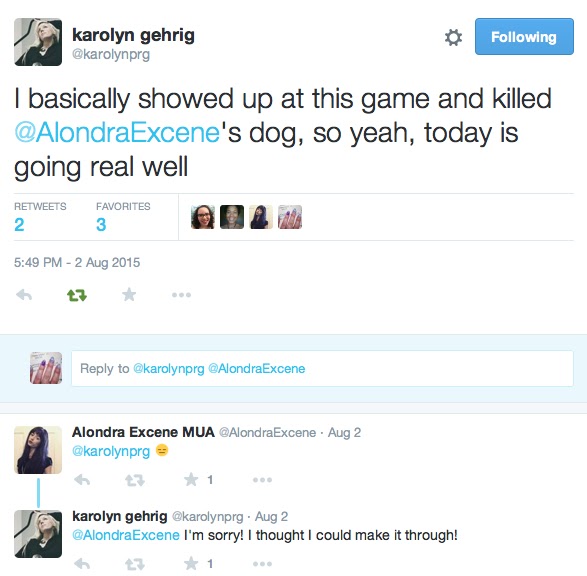Open the glasses-wearing user's avatar in favorites
This screenshot has height=576, width=587.
(203, 217)
